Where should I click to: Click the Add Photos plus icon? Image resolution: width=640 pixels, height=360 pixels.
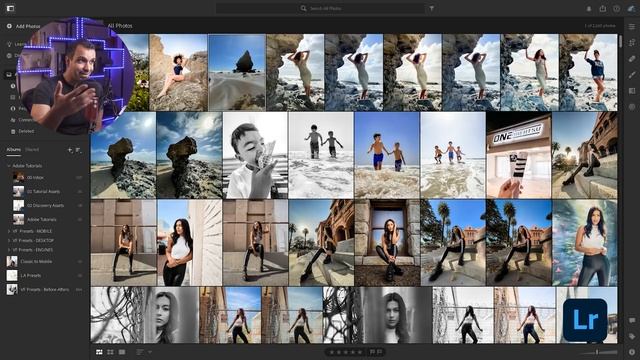tap(9, 26)
